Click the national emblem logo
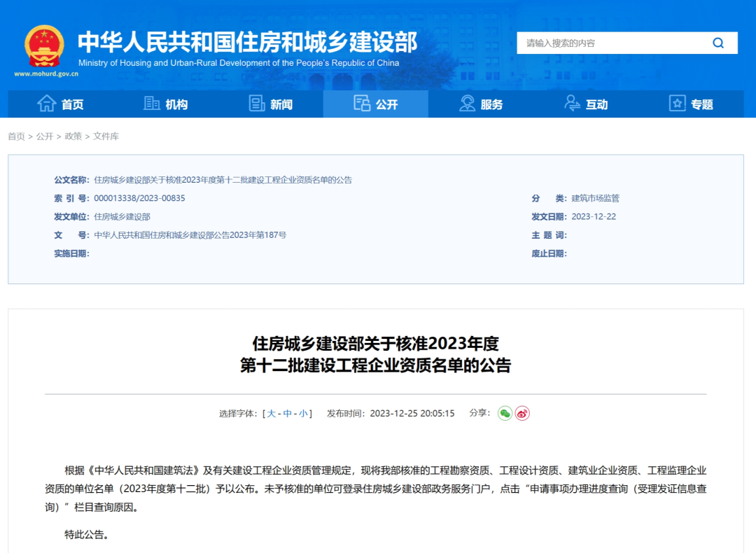 pyautogui.click(x=44, y=45)
